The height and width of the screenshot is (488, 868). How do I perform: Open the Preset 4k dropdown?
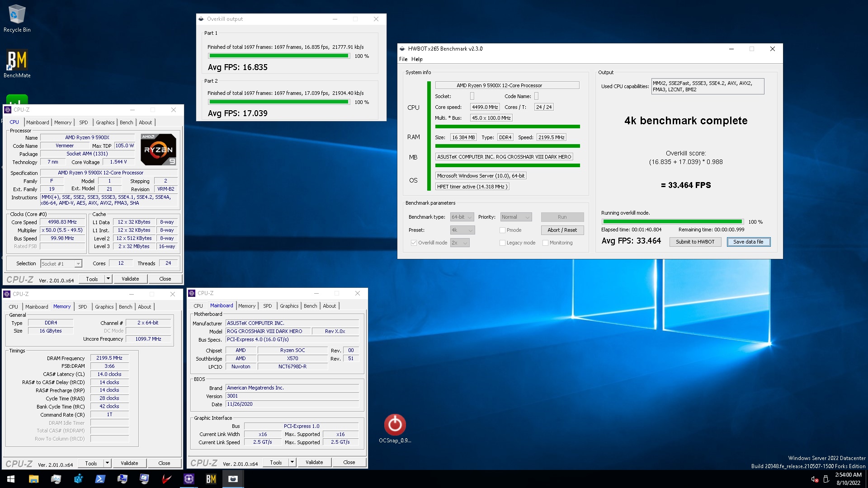(x=462, y=230)
